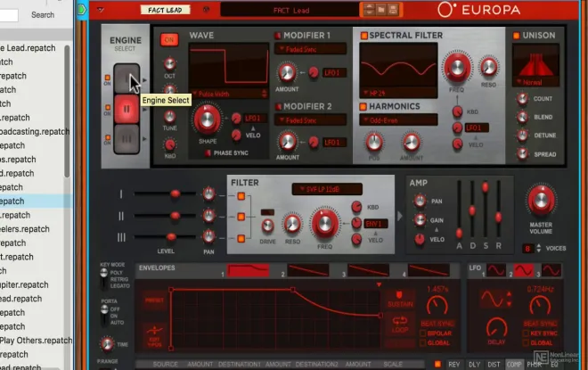Screen dimensions: 588x370
Task: Click the Modifier 1 AMOUNT knob
Action: click(x=287, y=72)
